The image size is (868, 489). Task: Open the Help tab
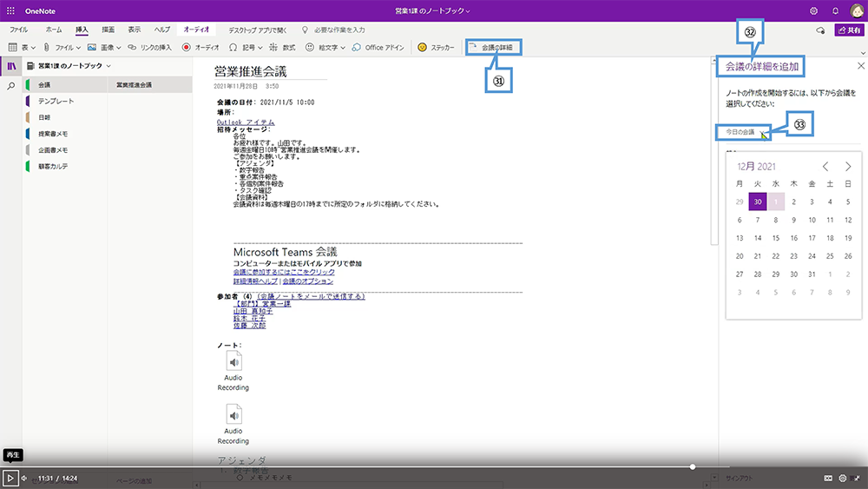[162, 30]
